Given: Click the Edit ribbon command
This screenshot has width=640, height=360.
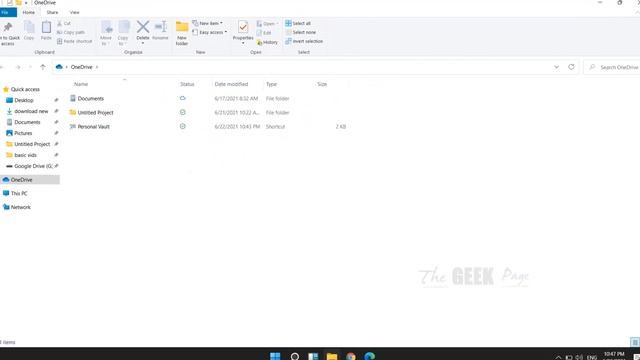Looking at the screenshot, I should coord(264,33).
